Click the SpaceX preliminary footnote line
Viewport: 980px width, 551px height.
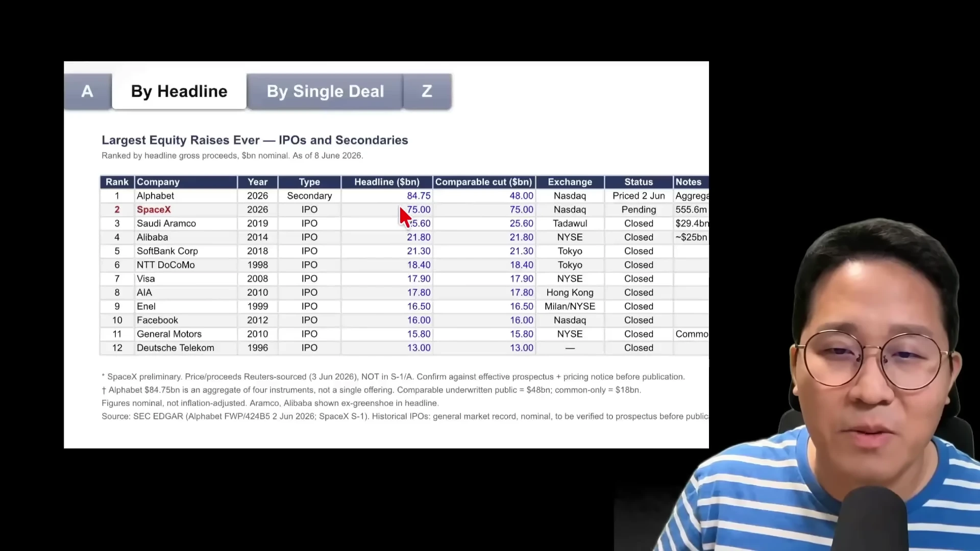(393, 377)
